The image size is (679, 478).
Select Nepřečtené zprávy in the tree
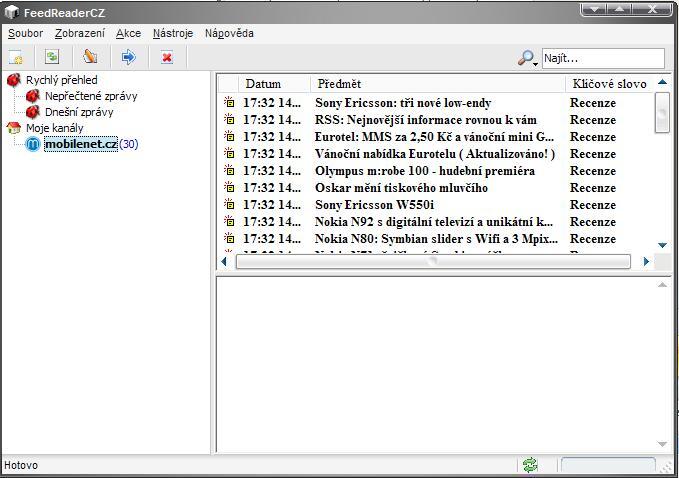(x=91, y=96)
